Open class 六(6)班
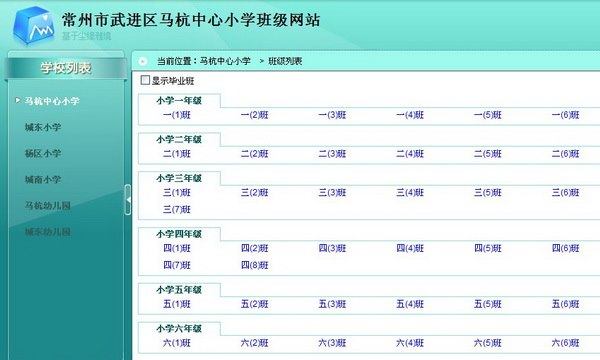The image size is (600, 360). coord(565,343)
